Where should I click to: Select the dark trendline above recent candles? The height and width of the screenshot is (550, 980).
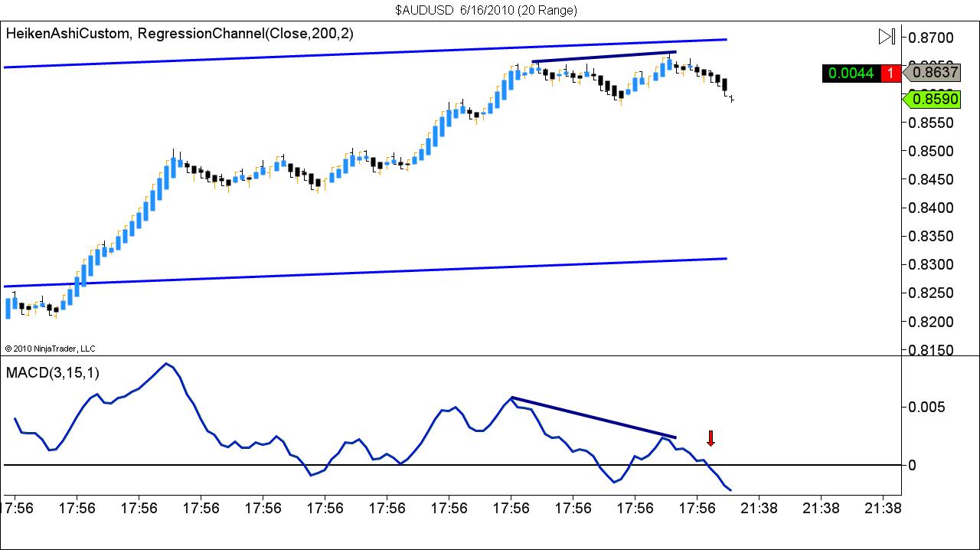tap(605, 55)
